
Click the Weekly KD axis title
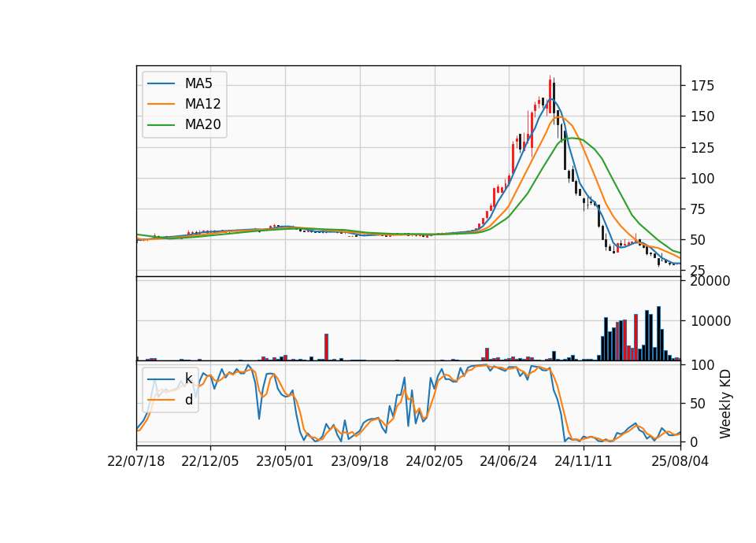pyautogui.click(x=724, y=404)
